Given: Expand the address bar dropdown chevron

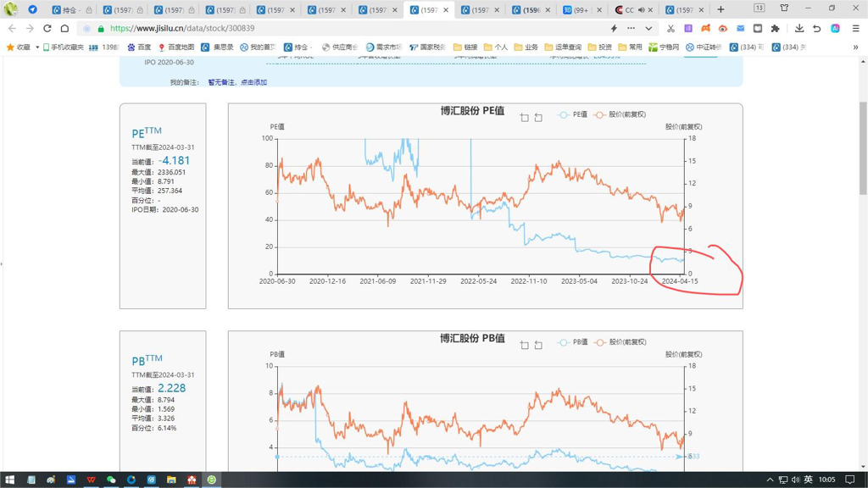Looking at the screenshot, I should point(648,28).
